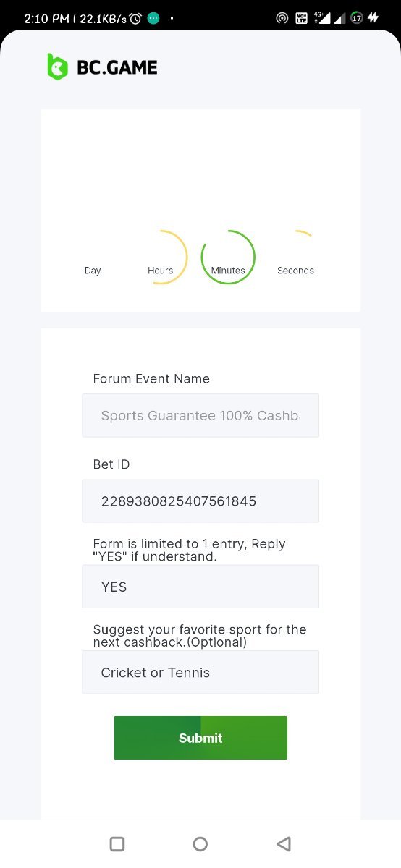The image size is (401, 868).
Task: Select the YES confirmation reply field
Action: (200, 586)
